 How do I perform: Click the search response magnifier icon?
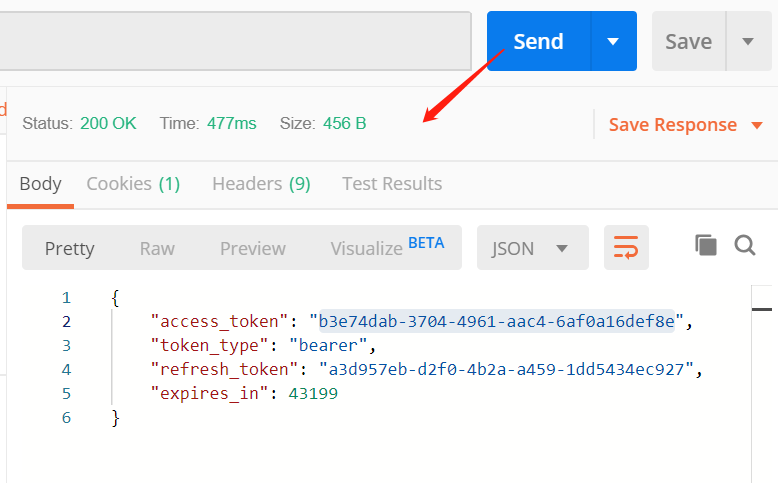(745, 246)
